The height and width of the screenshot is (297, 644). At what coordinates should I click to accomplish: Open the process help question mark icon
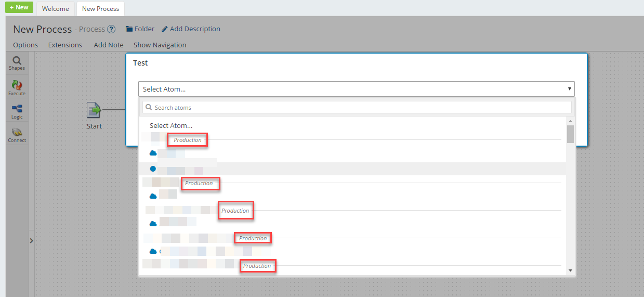coord(111,29)
